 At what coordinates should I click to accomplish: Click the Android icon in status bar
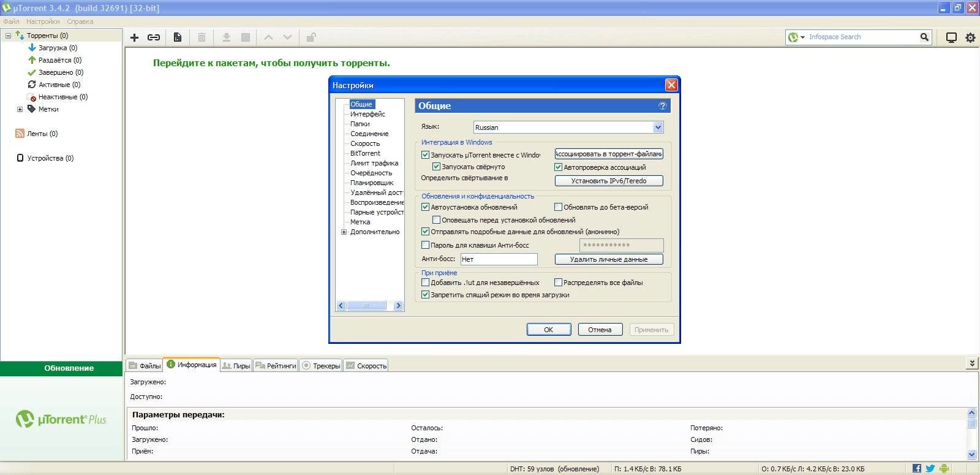point(944,468)
